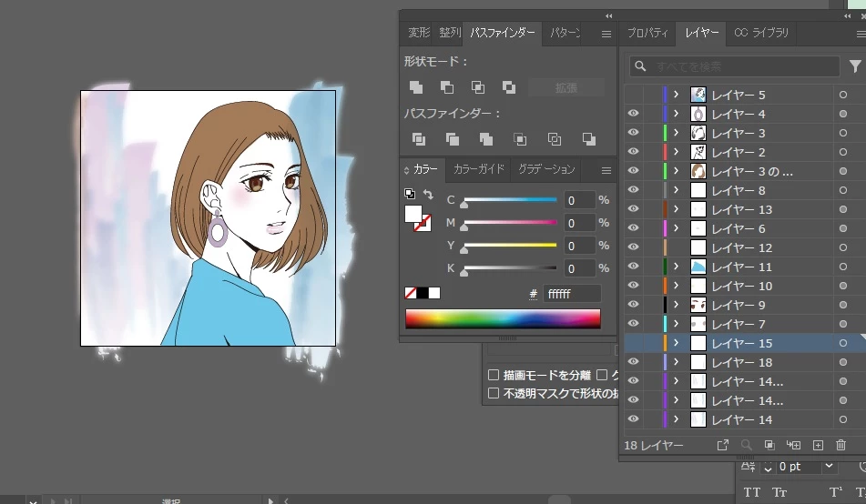
Task: Swap fill and stroke arrow icon
Action: [428, 195]
